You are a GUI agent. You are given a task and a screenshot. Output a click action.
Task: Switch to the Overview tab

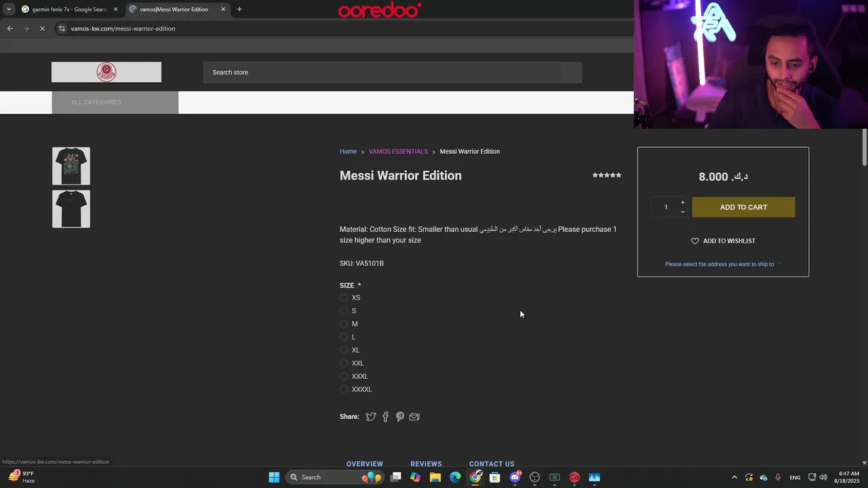click(365, 464)
